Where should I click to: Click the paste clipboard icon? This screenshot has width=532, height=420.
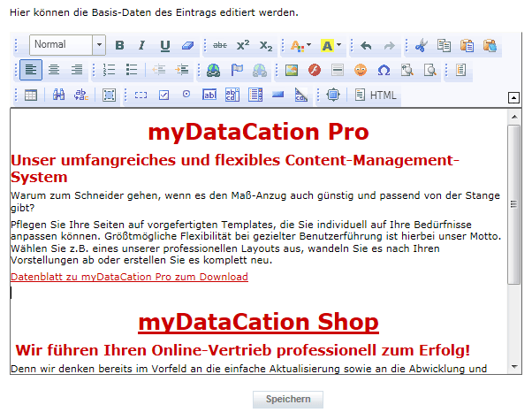[x=467, y=45]
